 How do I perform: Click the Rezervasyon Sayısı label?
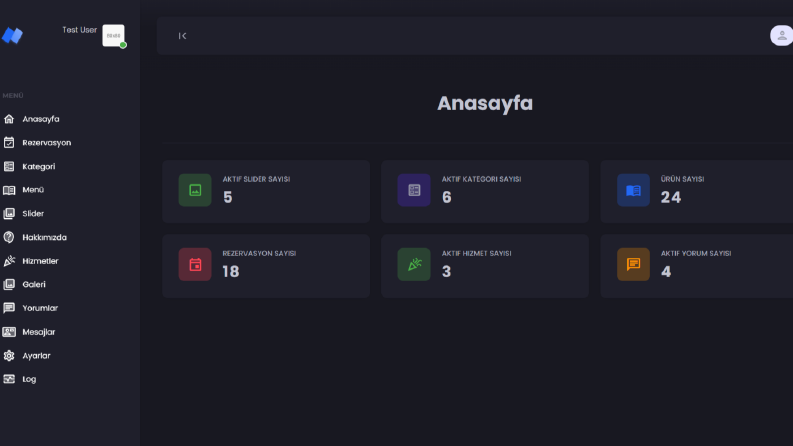click(259, 253)
